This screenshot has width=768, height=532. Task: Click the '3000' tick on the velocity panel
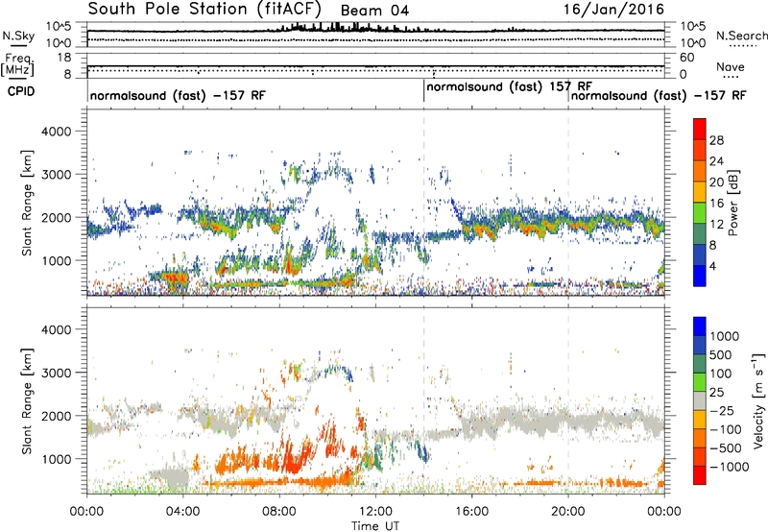[56, 373]
